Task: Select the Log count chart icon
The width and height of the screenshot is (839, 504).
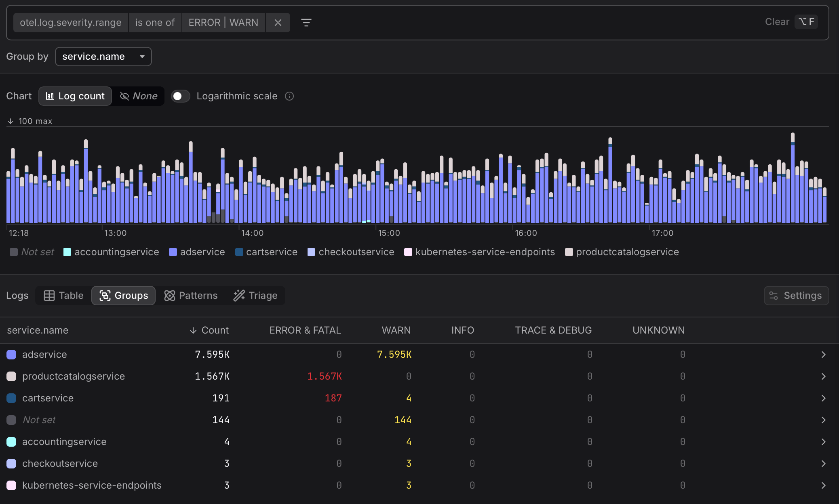Action: coord(50,96)
